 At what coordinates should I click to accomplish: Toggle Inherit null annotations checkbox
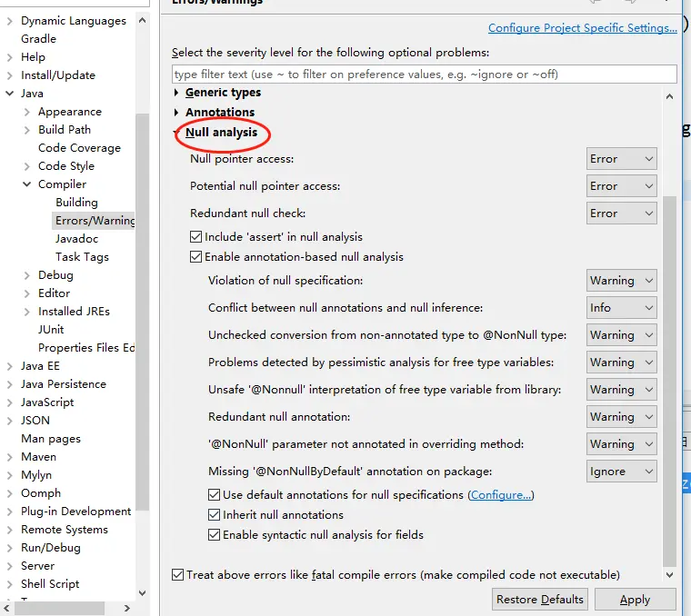(214, 515)
